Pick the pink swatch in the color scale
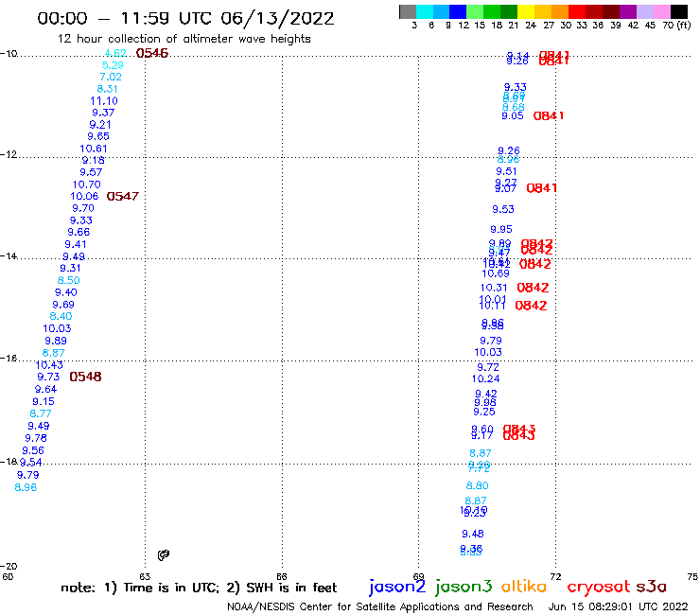 click(661, 11)
